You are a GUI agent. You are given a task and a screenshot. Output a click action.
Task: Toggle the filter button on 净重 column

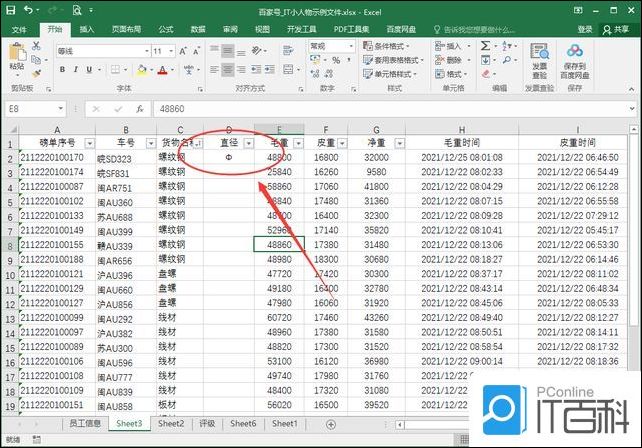tap(401, 143)
